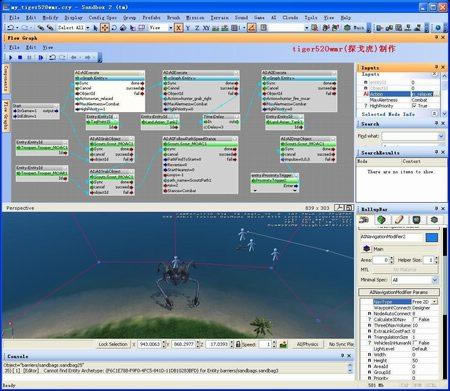Image resolution: width=450 pixels, height=391 pixels.
Task: Activate the Move tool in toolbar
Action: pos(105,28)
